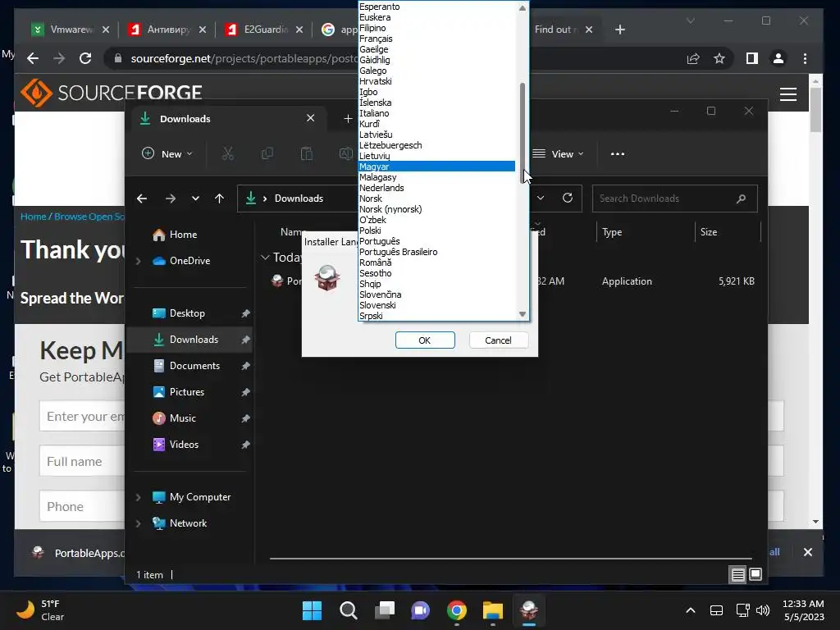Open Home in the navigation pane

click(189, 235)
